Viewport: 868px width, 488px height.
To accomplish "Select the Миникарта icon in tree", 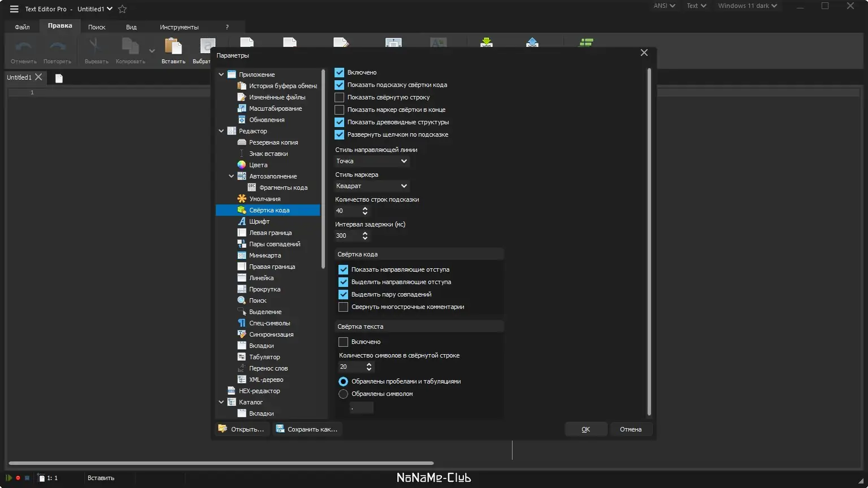I will pos(242,255).
